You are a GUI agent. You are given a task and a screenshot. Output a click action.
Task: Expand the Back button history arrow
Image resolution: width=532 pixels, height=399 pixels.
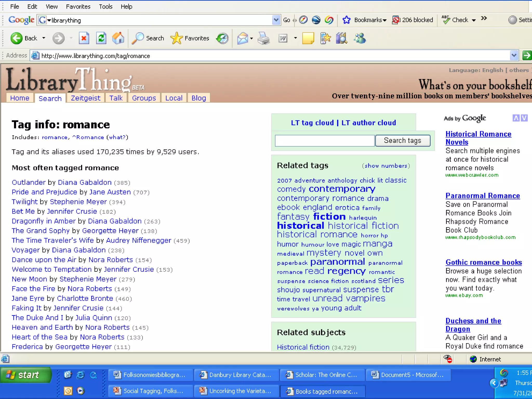point(44,38)
